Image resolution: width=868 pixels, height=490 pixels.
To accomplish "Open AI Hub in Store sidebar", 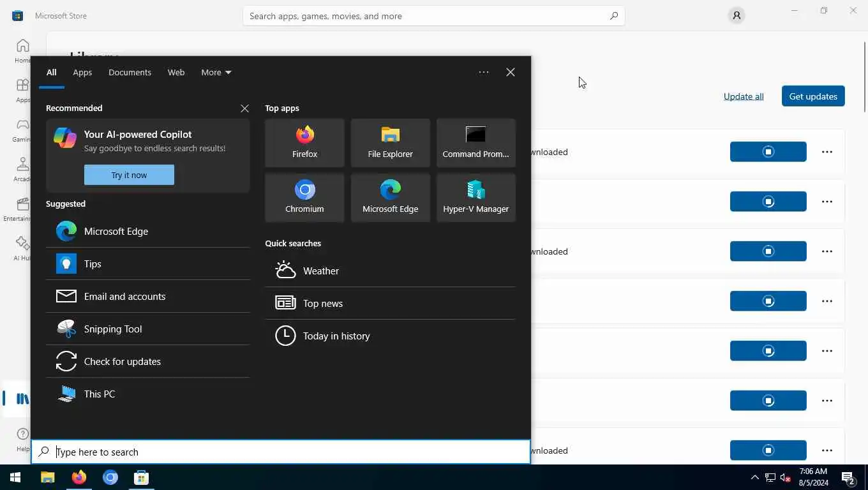I will (x=22, y=249).
